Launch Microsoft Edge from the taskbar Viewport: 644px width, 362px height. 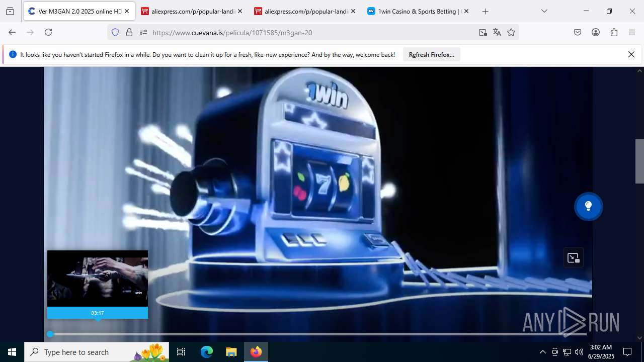pyautogui.click(x=207, y=352)
